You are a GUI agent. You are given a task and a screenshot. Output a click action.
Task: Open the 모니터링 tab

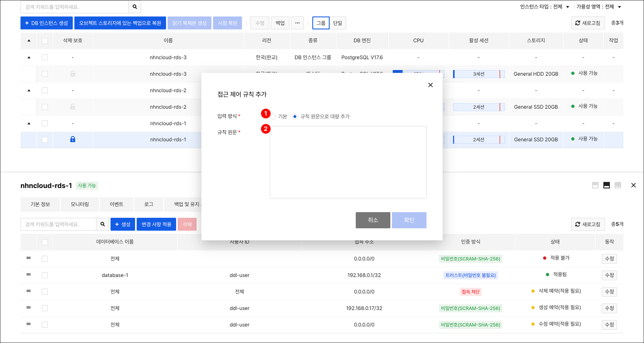[80, 205]
